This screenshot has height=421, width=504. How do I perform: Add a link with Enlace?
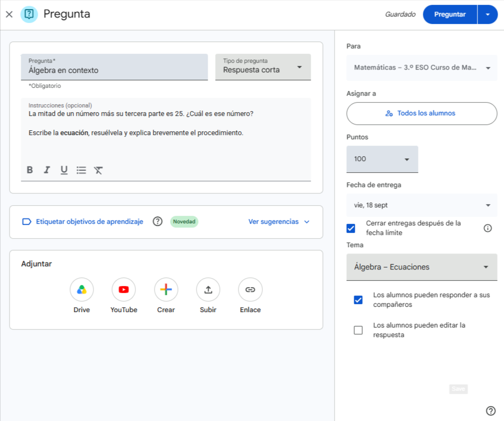[x=250, y=290]
